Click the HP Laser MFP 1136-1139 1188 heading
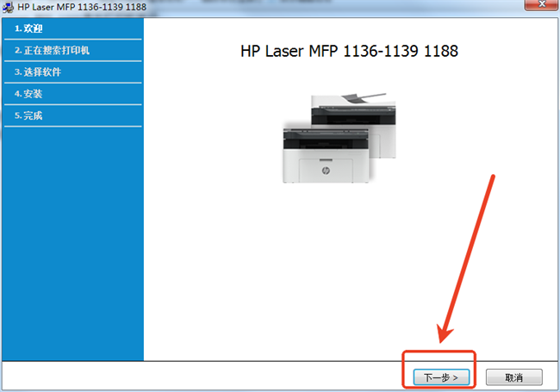This screenshot has height=392, width=560. click(x=349, y=51)
